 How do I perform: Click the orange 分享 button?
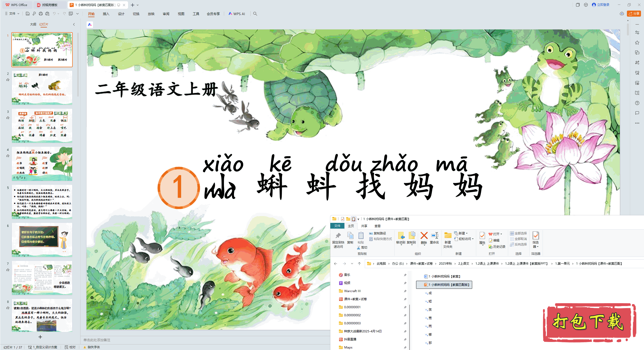(634, 14)
